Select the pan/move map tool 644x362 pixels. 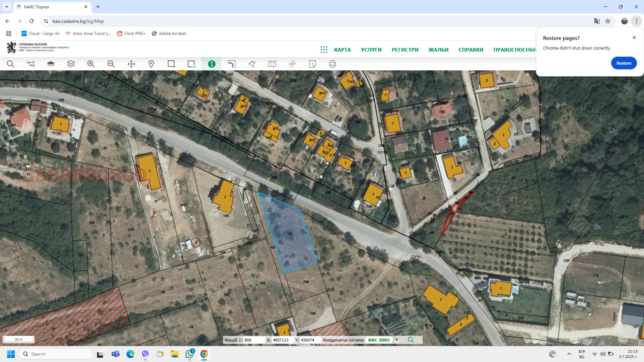131,64
